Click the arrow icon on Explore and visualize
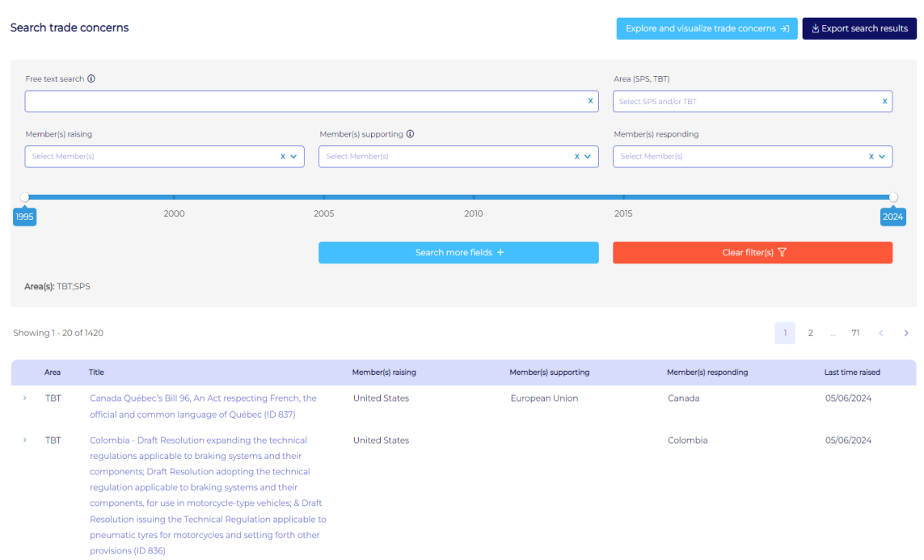Image resolution: width=924 pixels, height=560 pixels. tap(784, 28)
